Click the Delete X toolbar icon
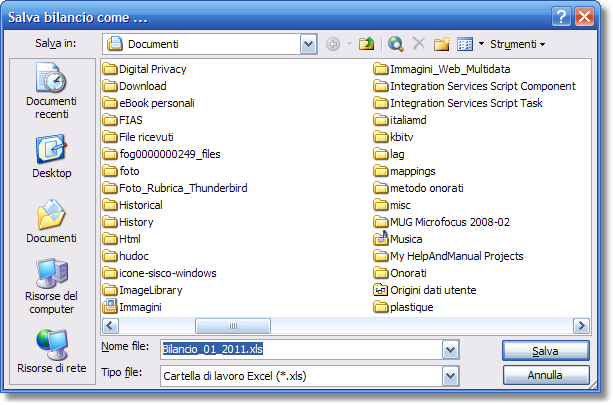Image resolution: width=613 pixels, height=405 pixels. (x=419, y=43)
